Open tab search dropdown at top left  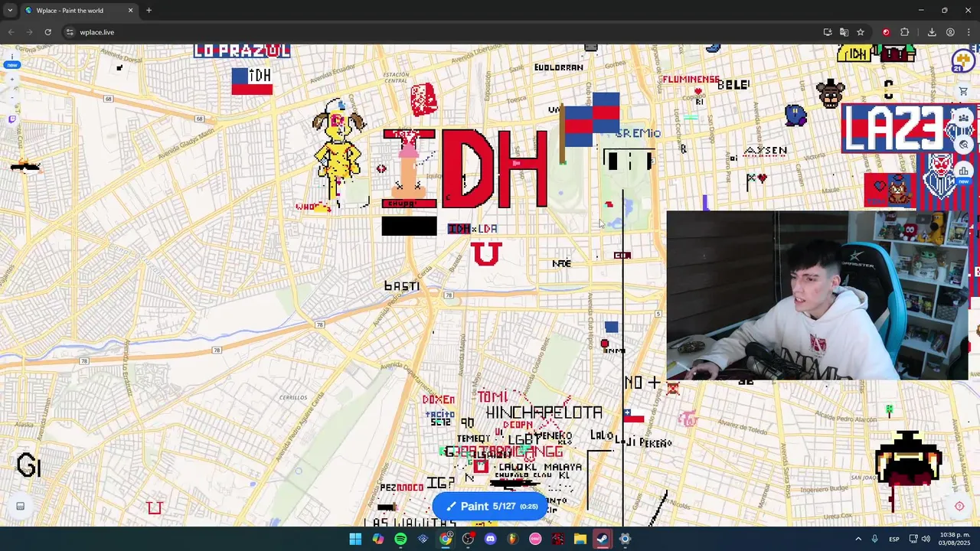10,11
